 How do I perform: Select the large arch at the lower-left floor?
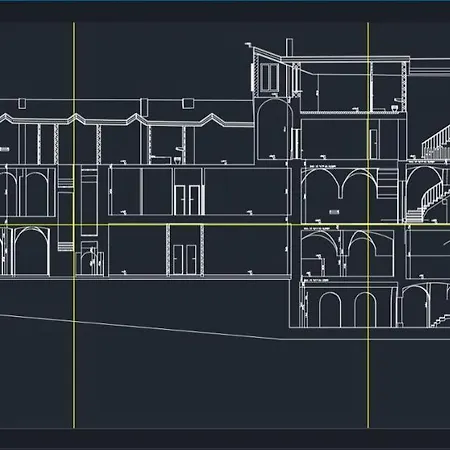pos(32,251)
